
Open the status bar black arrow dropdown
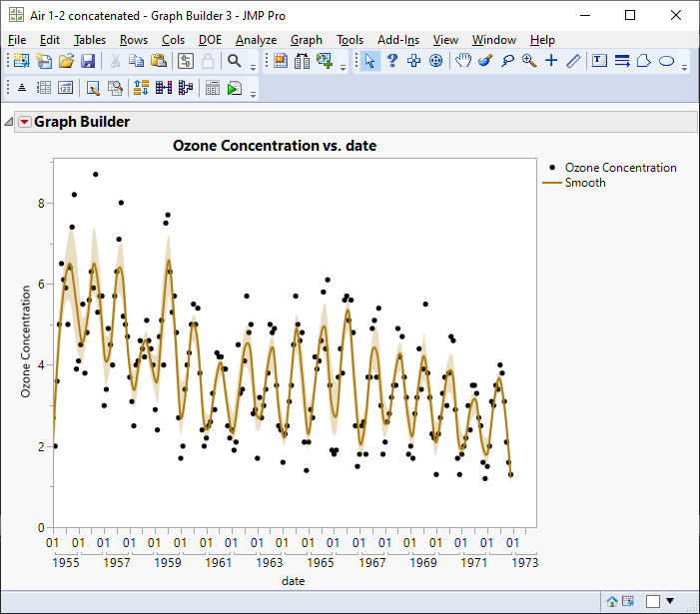(x=670, y=601)
